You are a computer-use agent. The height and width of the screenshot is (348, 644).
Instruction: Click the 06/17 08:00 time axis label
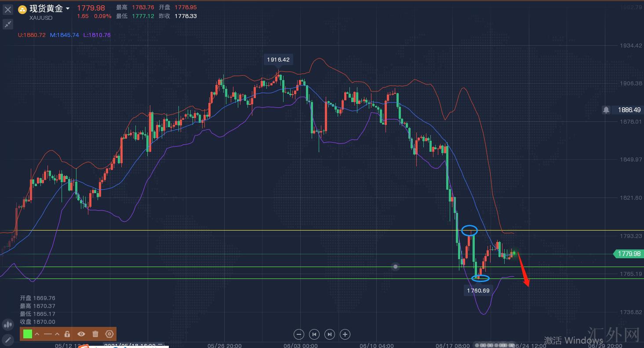pos(453,345)
